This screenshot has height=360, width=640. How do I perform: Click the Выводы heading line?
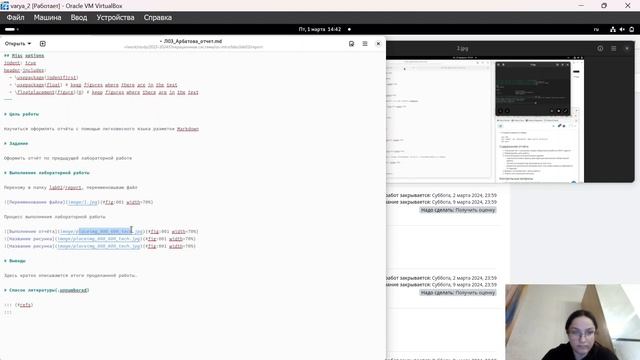(x=15, y=261)
